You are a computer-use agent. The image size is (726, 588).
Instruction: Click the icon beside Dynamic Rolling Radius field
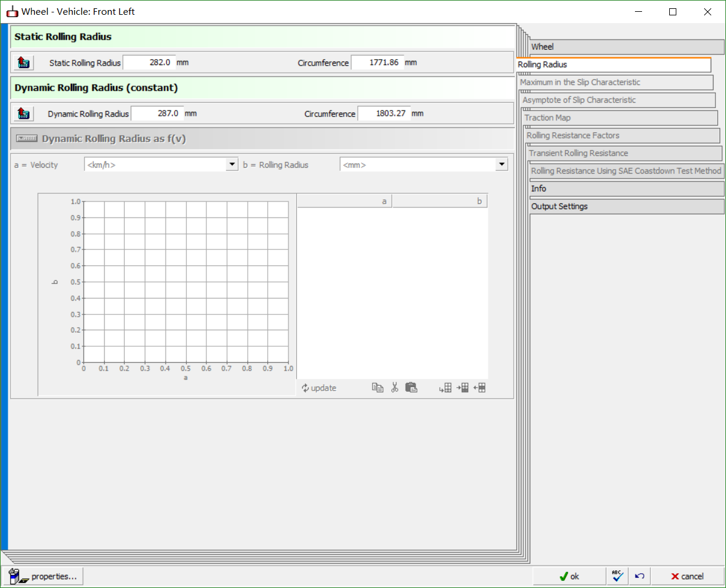pyautogui.click(x=23, y=113)
